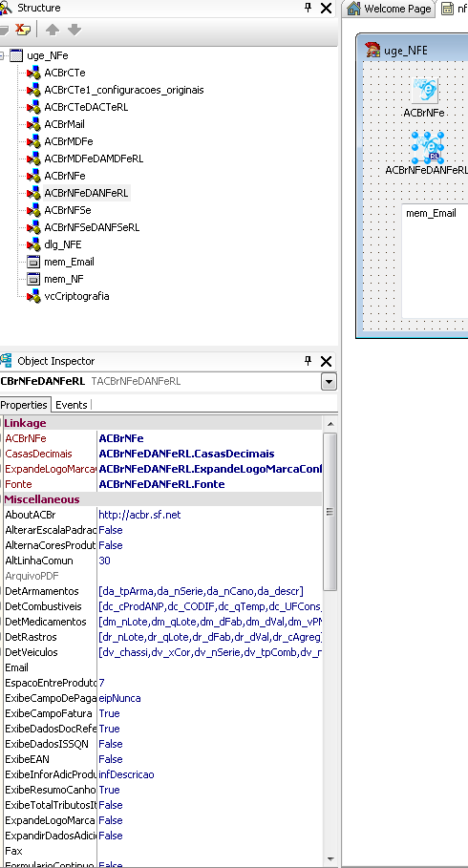468x868 pixels.
Task: Click the ACBrNFe component icon on the form
Action: pyautogui.click(x=425, y=90)
